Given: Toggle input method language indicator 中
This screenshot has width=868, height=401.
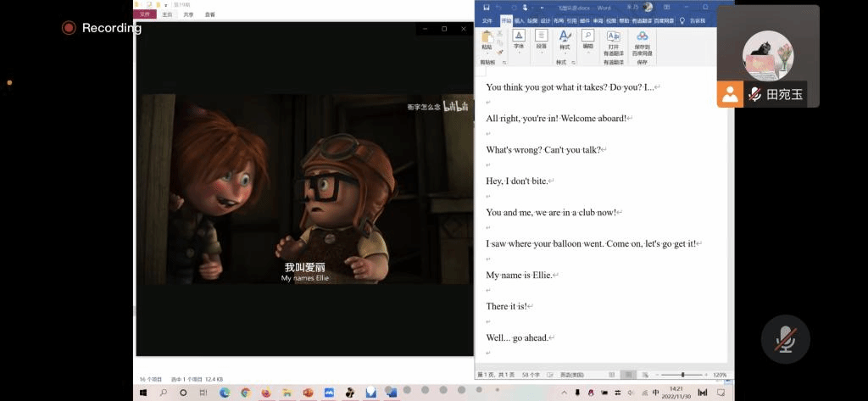Looking at the screenshot, I should [655, 393].
